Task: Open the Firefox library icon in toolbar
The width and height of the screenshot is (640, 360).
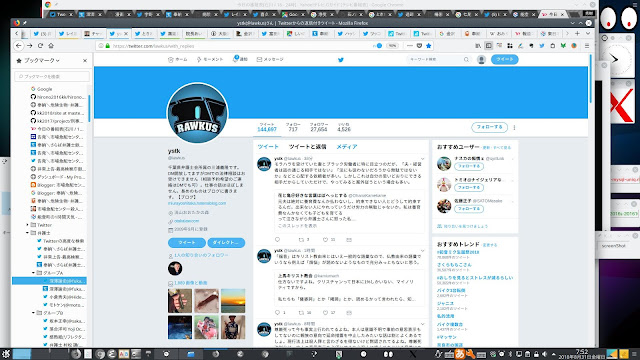Action: (x=478, y=46)
